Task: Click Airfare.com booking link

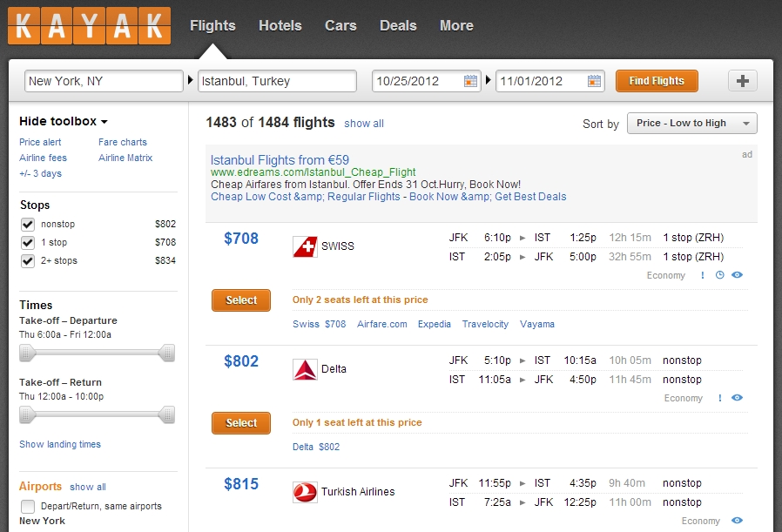Action: (382, 324)
